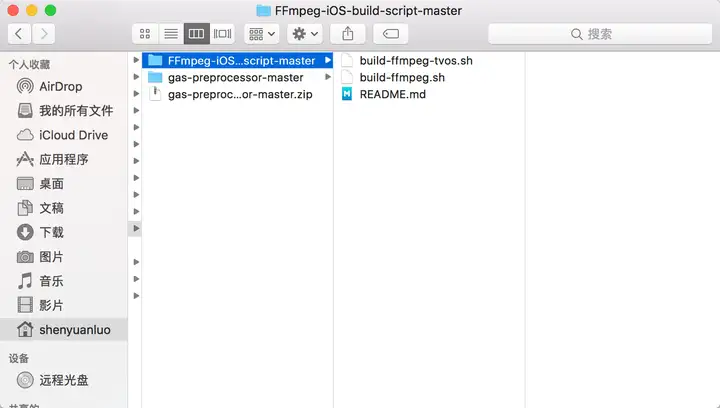The width and height of the screenshot is (720, 408).
Task: Focus the 搜索 search field
Action: [x=600, y=34]
